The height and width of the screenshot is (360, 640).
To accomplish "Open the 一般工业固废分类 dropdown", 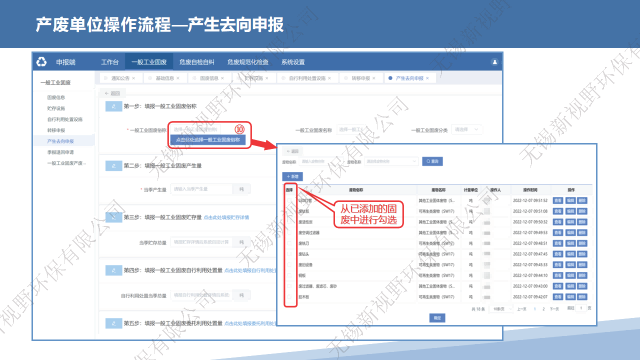I will 467,130.
